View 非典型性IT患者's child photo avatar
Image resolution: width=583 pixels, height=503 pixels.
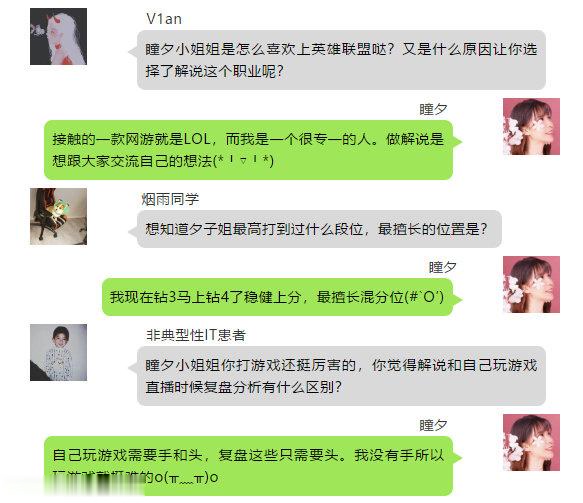[58, 352]
